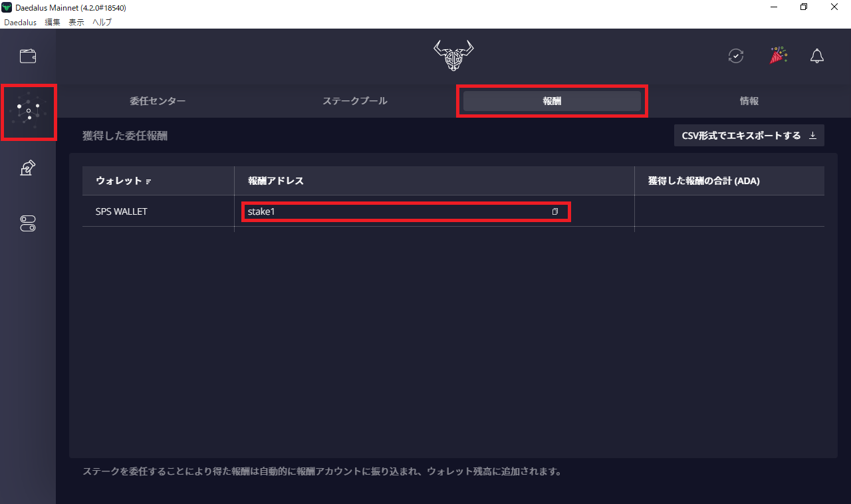
Task: Select the 報酬 tab
Action: tap(552, 101)
